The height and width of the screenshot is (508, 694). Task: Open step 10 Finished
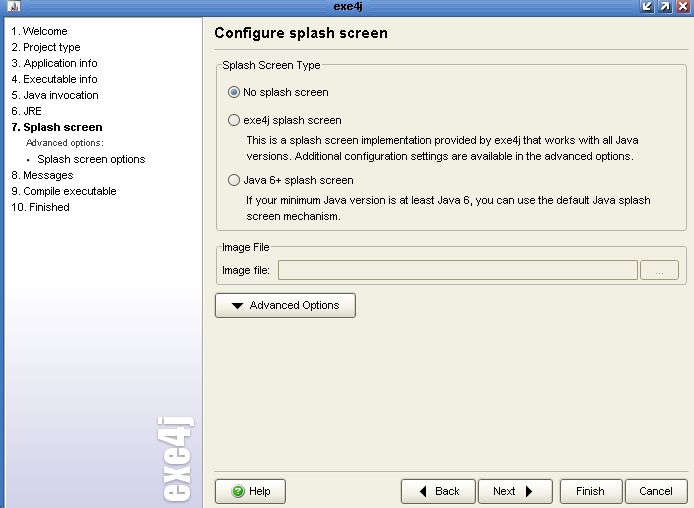40,207
